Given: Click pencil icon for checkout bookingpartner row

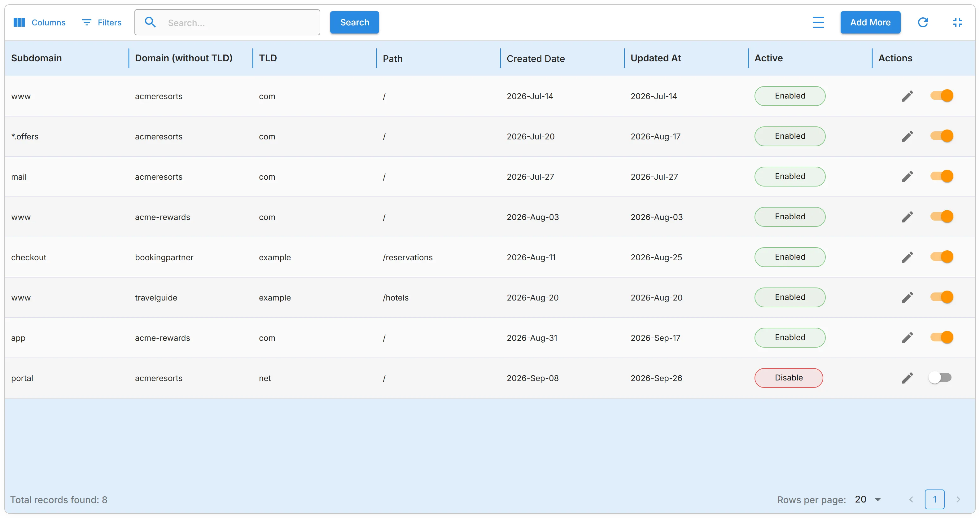Looking at the screenshot, I should [907, 257].
